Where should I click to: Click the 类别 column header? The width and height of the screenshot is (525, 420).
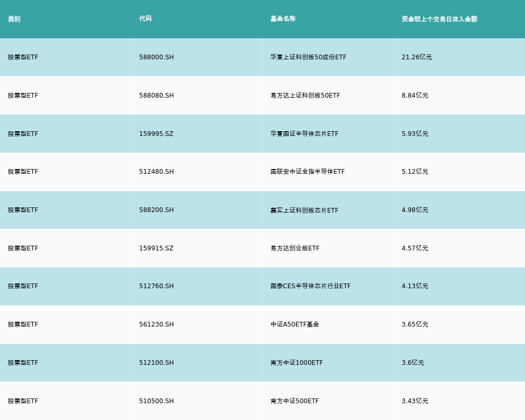14,19
